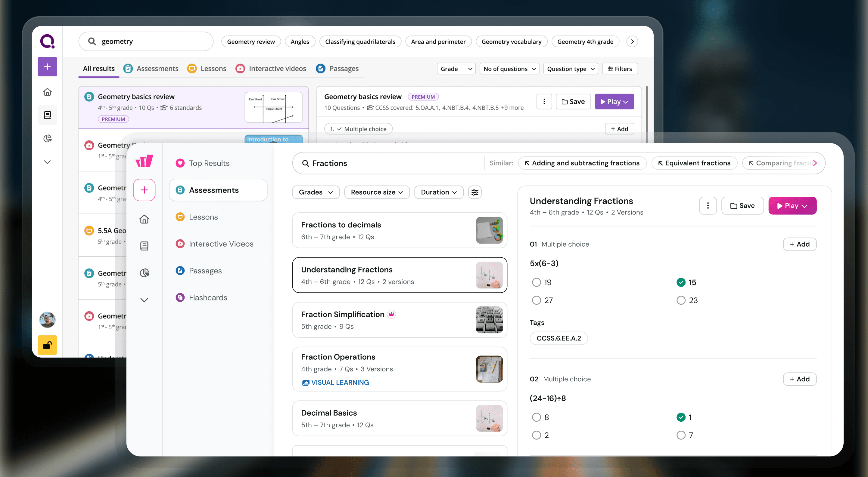Open the Resource size dropdown
The height and width of the screenshot is (477, 868).
(x=376, y=192)
